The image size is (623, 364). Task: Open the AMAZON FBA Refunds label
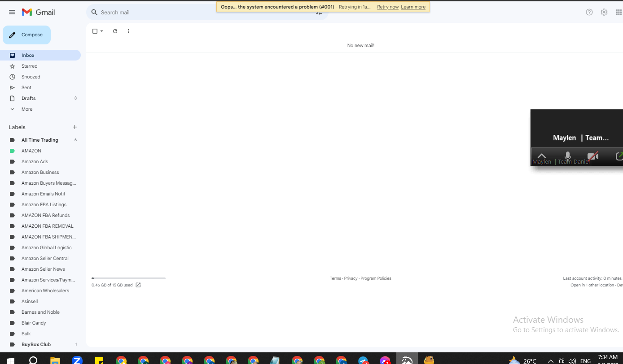pyautogui.click(x=40, y=215)
